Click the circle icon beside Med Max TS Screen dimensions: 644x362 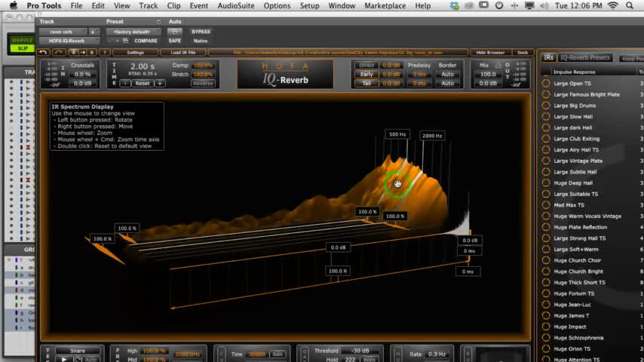(546, 205)
